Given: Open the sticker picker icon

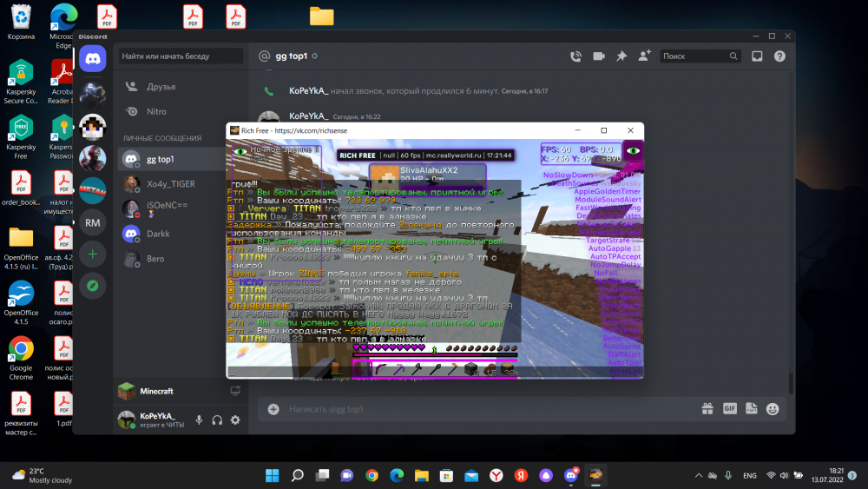Looking at the screenshot, I should 751,409.
